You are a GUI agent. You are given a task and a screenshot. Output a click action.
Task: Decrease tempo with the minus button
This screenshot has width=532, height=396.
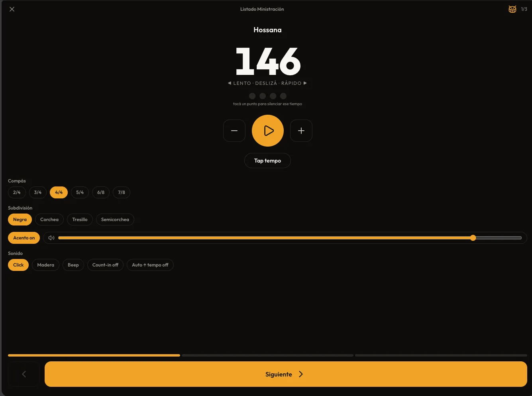point(234,131)
